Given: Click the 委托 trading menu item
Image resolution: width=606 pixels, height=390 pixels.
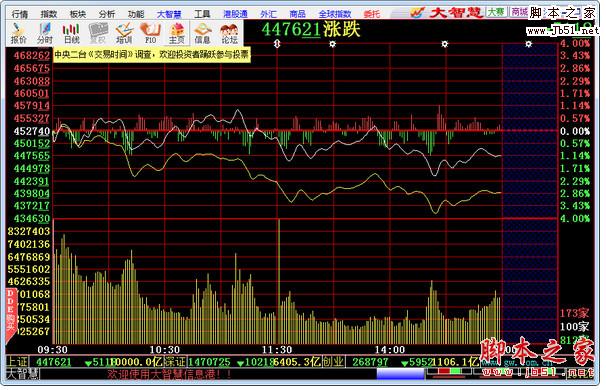Looking at the screenshot, I should [371, 14].
